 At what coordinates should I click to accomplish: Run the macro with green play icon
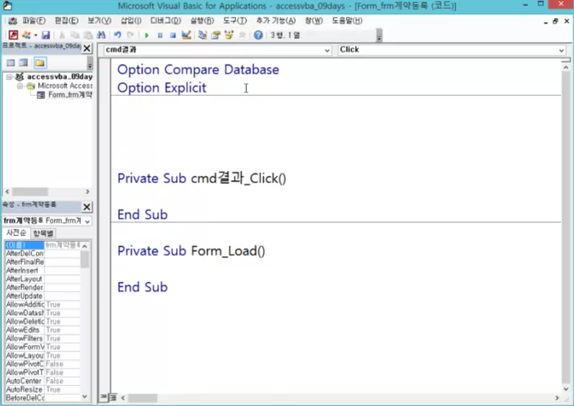tap(146, 35)
